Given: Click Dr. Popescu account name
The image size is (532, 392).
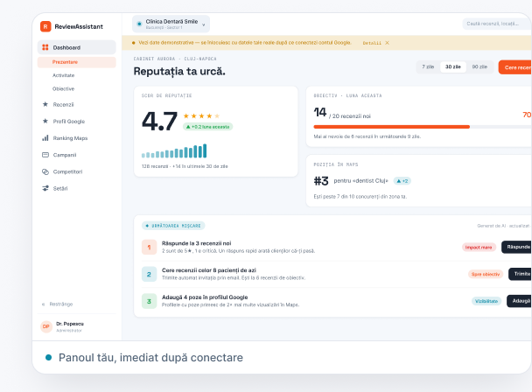Looking at the screenshot, I should point(70,324).
